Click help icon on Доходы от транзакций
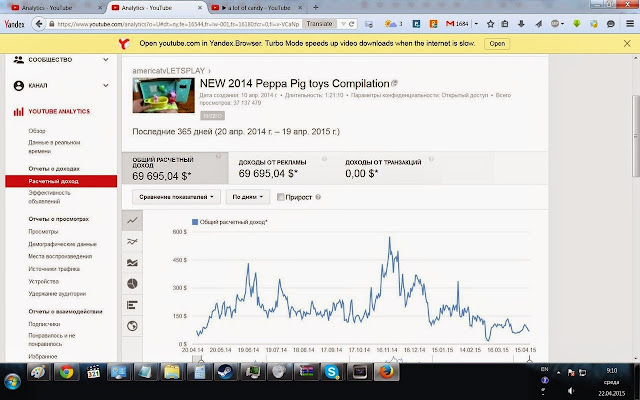Image resolution: width=640 pixels, height=400 pixels. (x=431, y=159)
